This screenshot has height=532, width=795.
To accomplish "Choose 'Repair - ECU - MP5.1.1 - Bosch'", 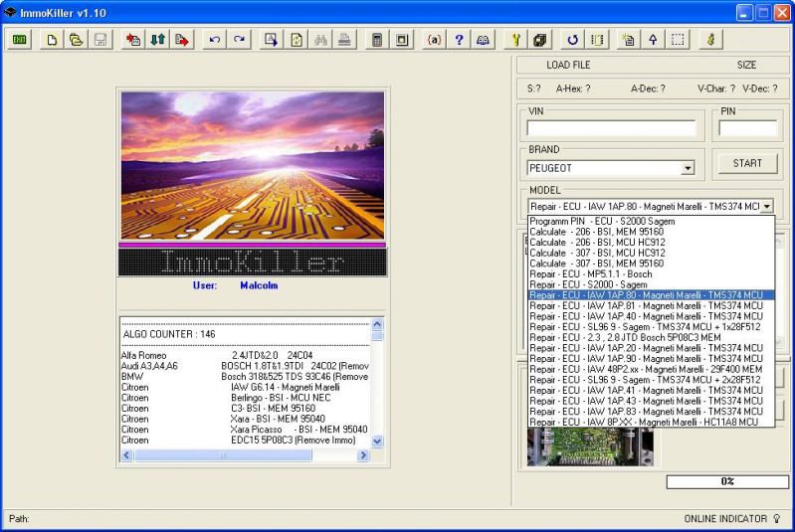I will point(591,274).
